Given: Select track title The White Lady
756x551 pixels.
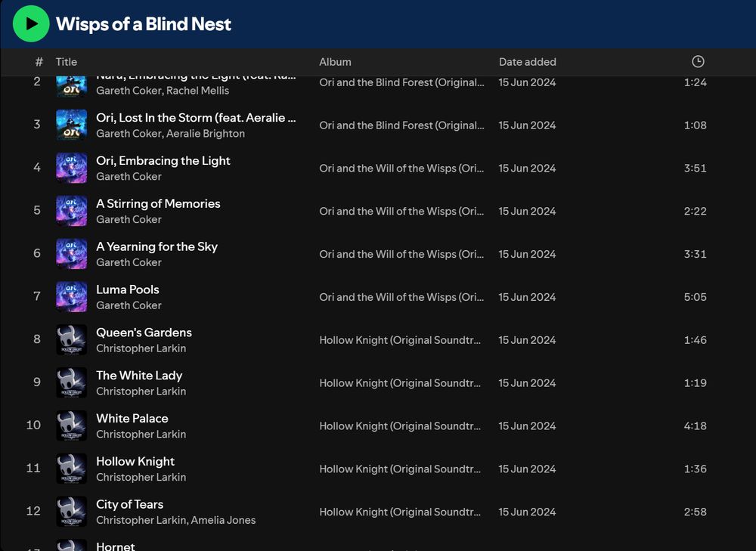Looking at the screenshot, I should [x=139, y=375].
